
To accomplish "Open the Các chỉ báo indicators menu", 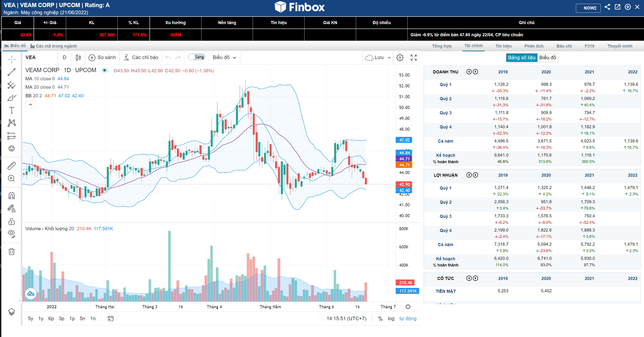I will pos(141,57).
